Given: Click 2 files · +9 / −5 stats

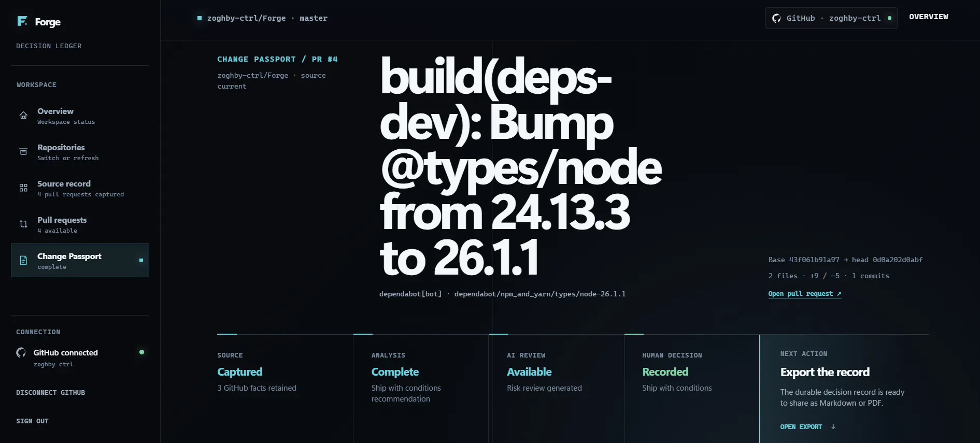Looking at the screenshot, I should click(x=829, y=276).
